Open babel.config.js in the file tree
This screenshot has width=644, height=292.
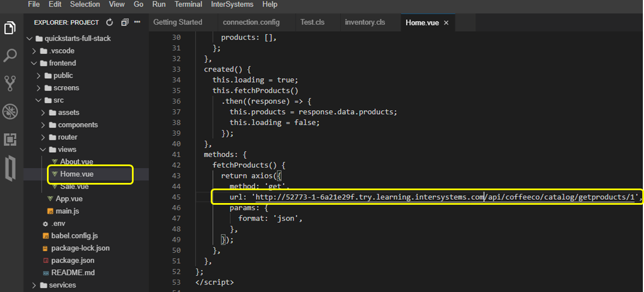point(74,236)
